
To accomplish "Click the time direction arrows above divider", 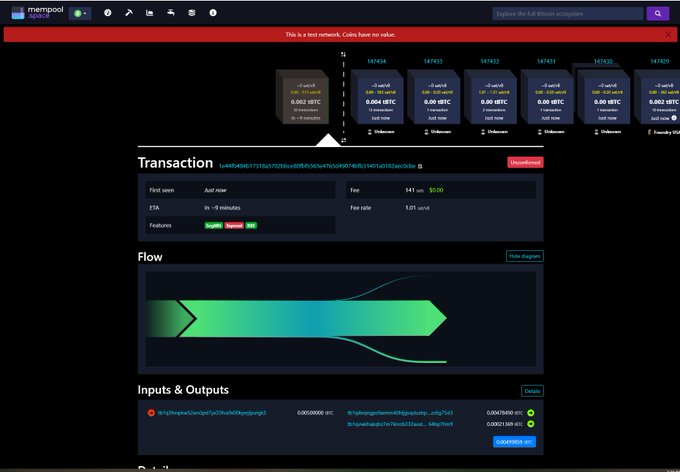I will (343, 54).
